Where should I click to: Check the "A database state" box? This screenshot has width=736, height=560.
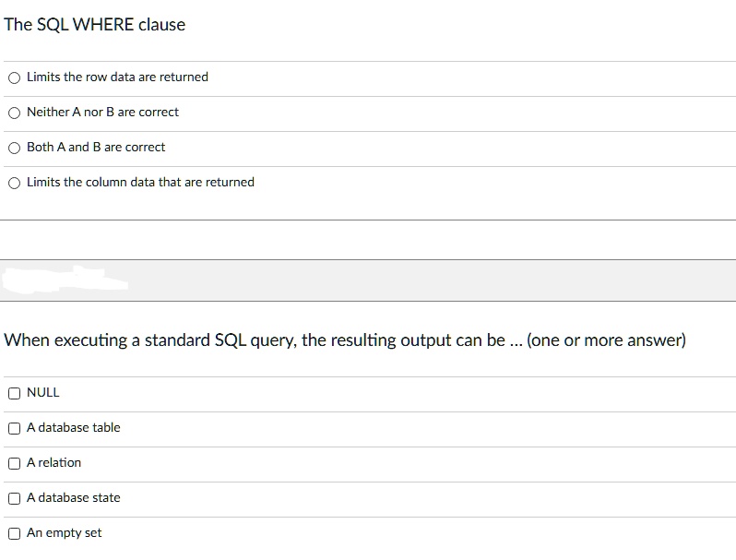[x=14, y=498]
